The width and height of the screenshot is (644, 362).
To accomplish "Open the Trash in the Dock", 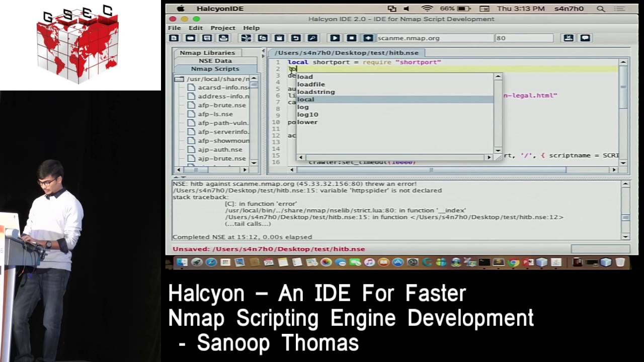I will 620,262.
